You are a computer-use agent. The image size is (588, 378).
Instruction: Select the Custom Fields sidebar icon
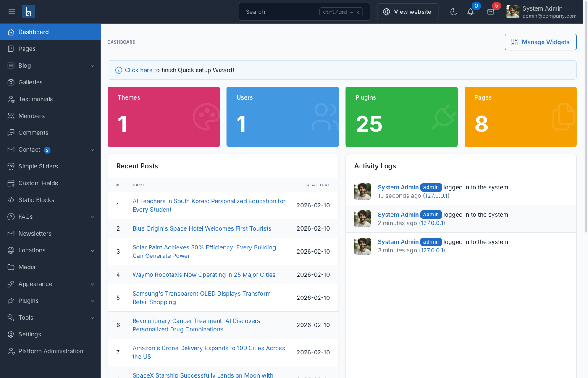10,183
